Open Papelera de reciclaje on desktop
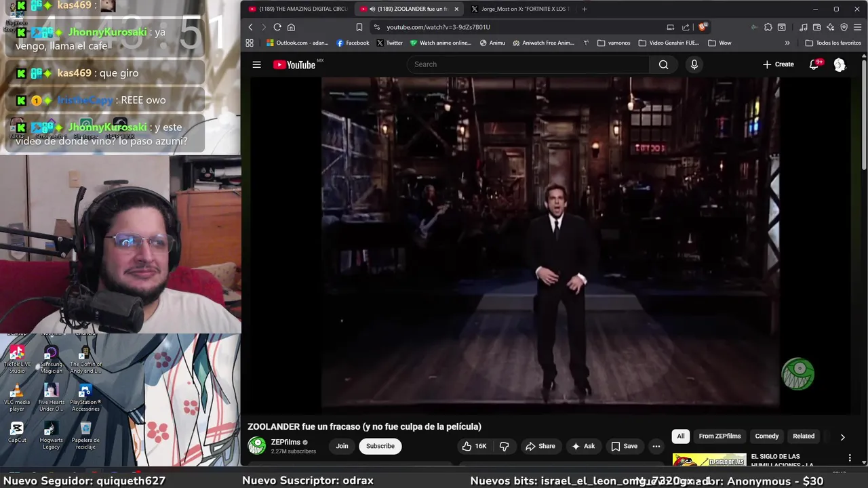The image size is (868, 488). 85,436
